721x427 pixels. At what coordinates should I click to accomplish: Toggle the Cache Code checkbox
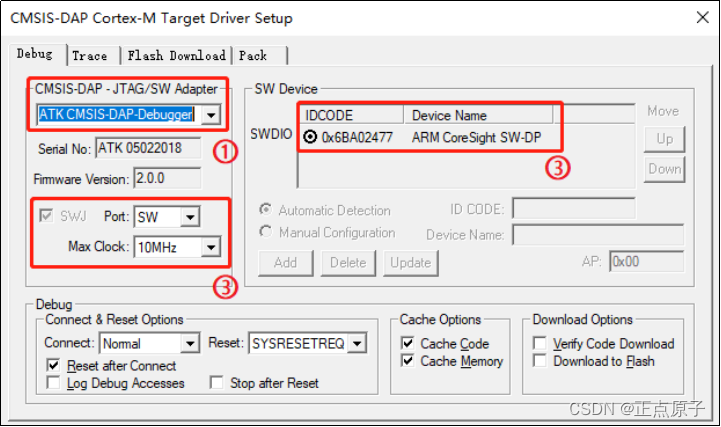tap(407, 344)
